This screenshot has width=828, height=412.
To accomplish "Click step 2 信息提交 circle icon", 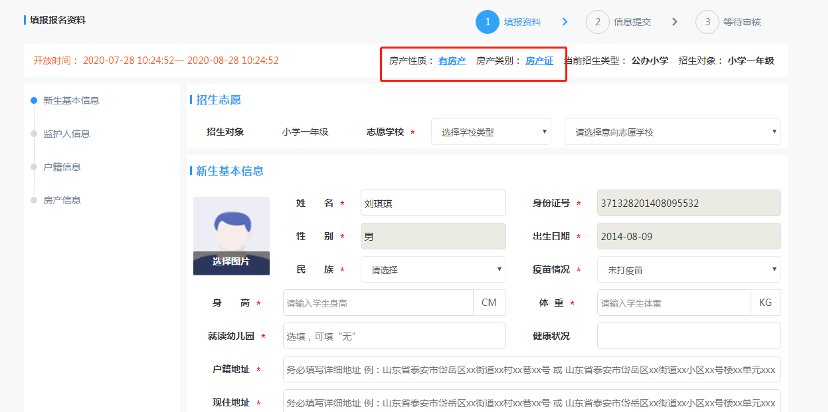I will (x=598, y=20).
